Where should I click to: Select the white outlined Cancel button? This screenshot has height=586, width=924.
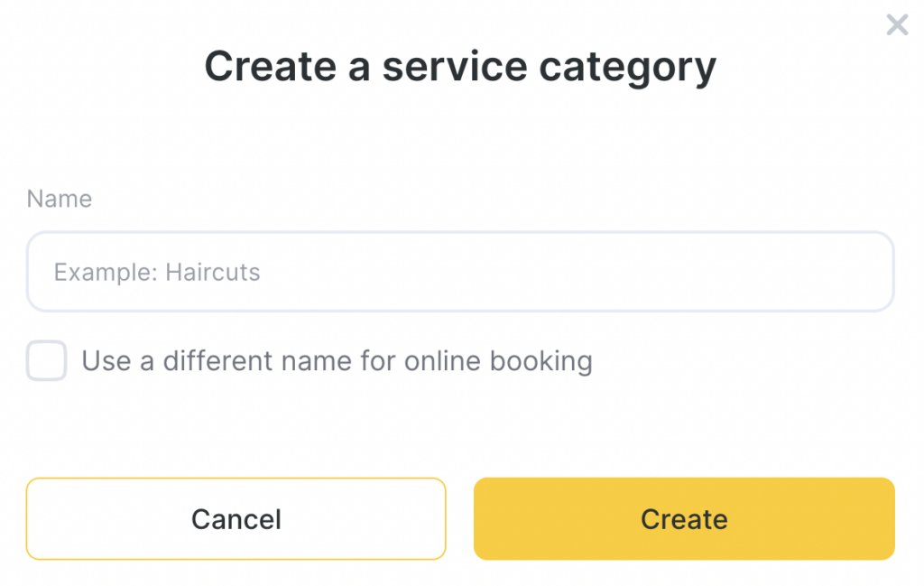236,519
